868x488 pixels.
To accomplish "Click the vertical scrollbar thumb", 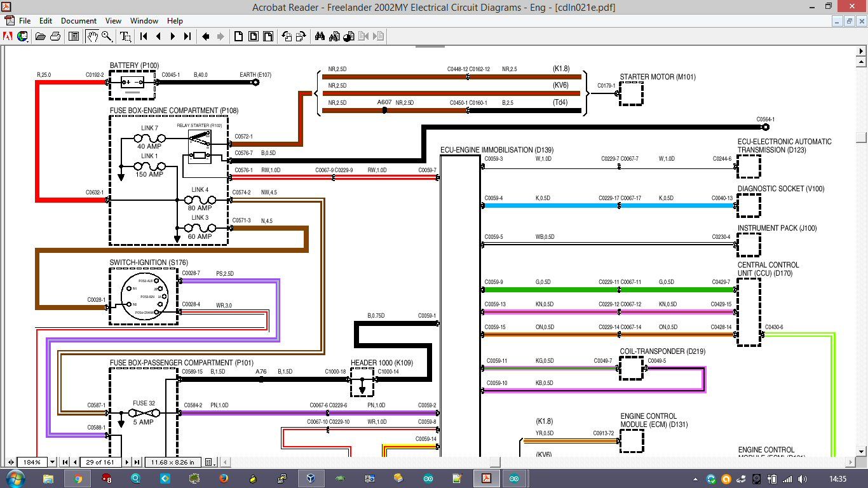I will click(x=861, y=137).
